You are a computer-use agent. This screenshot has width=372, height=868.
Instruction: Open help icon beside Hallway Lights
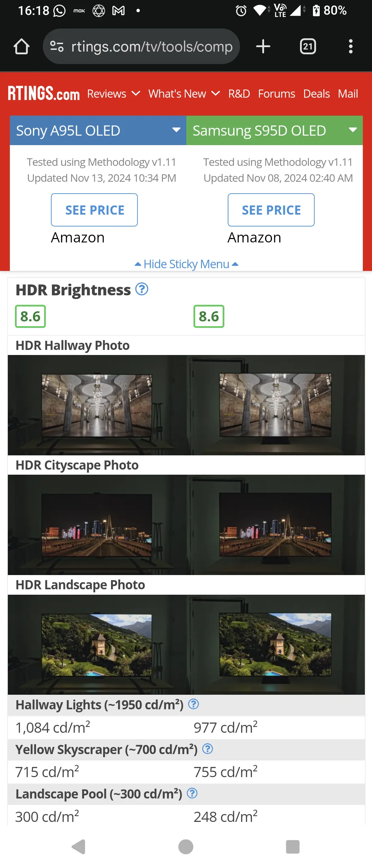[193, 704]
